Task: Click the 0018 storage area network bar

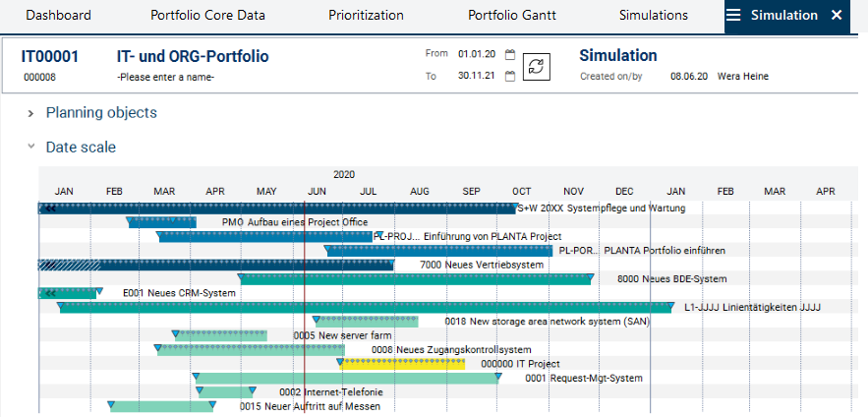Action: point(366,322)
